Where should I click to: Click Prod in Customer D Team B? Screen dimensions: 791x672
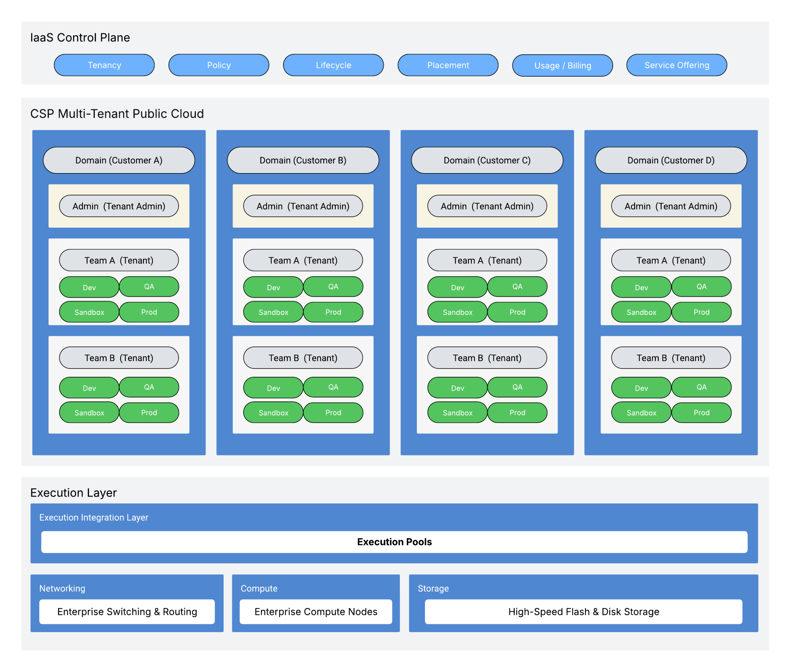coord(702,413)
